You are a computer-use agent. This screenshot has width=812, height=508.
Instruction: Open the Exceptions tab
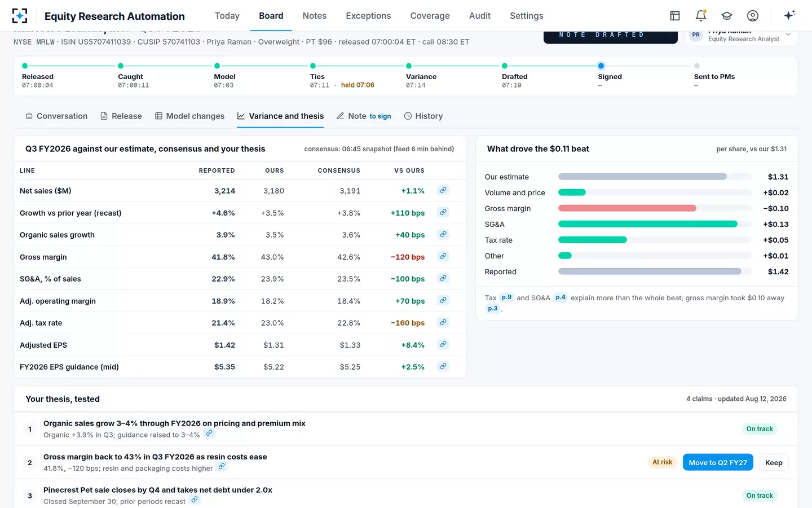[368, 16]
